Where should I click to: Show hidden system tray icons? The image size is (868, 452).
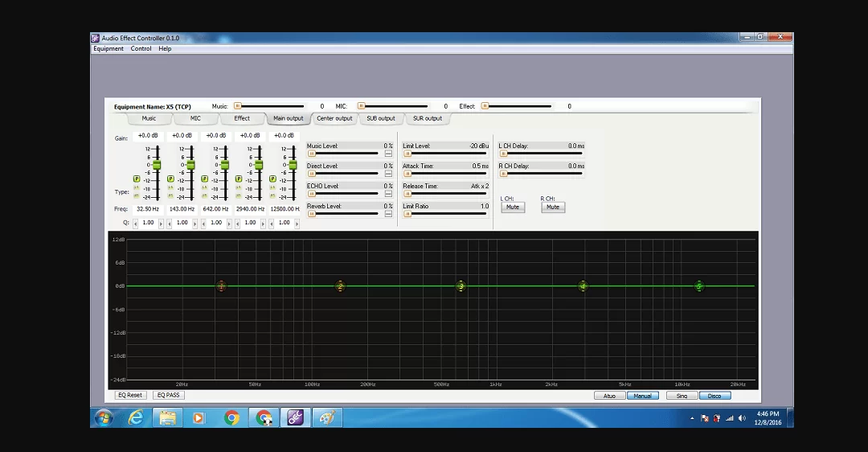(692, 418)
